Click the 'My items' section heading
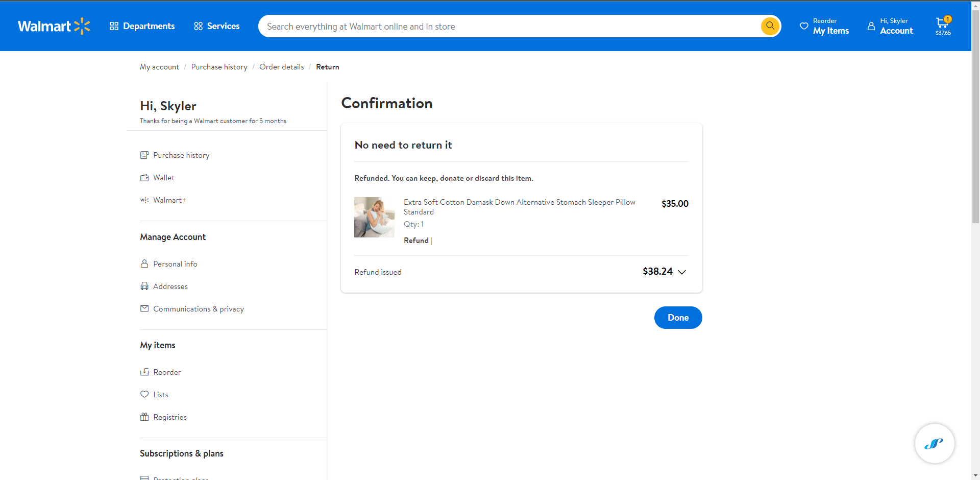 (x=158, y=345)
